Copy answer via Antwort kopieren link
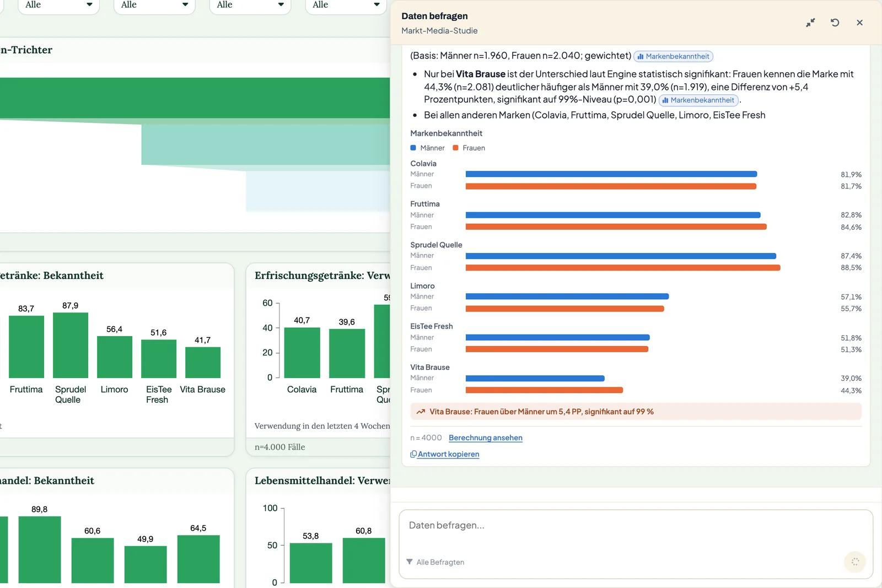 point(448,454)
